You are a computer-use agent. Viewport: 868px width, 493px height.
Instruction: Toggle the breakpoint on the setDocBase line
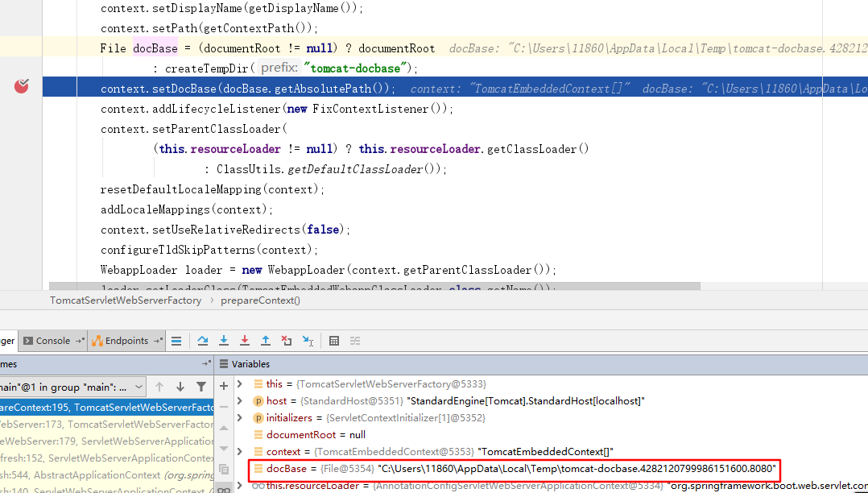click(22, 86)
